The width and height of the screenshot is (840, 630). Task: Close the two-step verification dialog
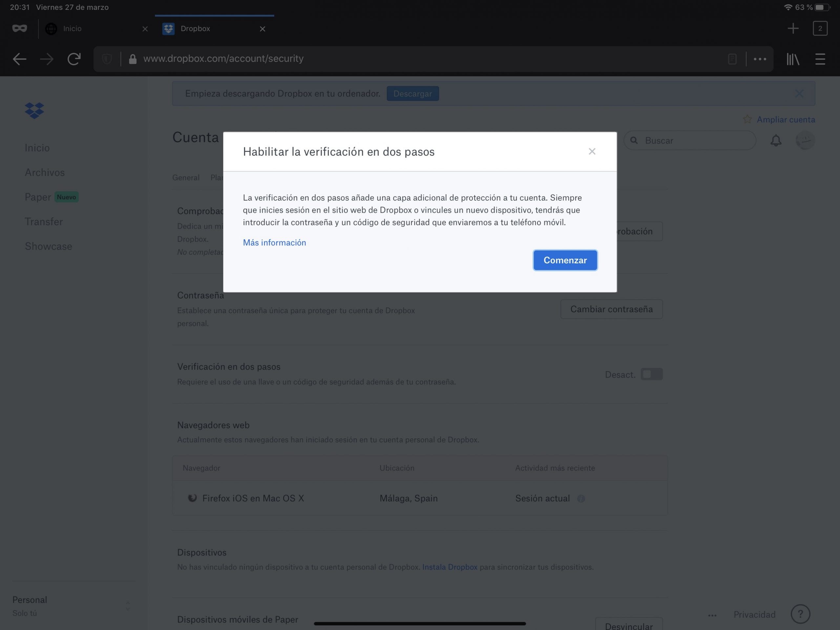[592, 152]
